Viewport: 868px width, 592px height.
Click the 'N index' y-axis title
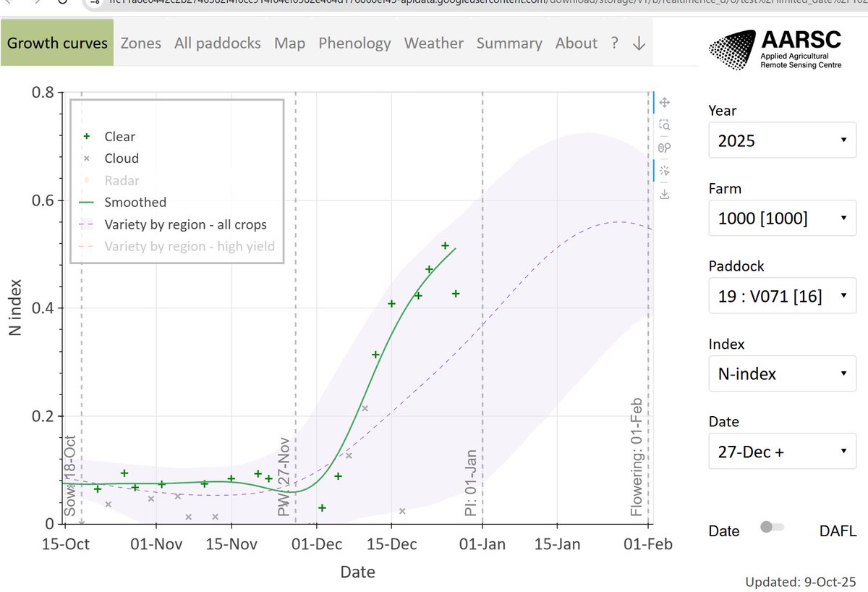[x=14, y=308]
